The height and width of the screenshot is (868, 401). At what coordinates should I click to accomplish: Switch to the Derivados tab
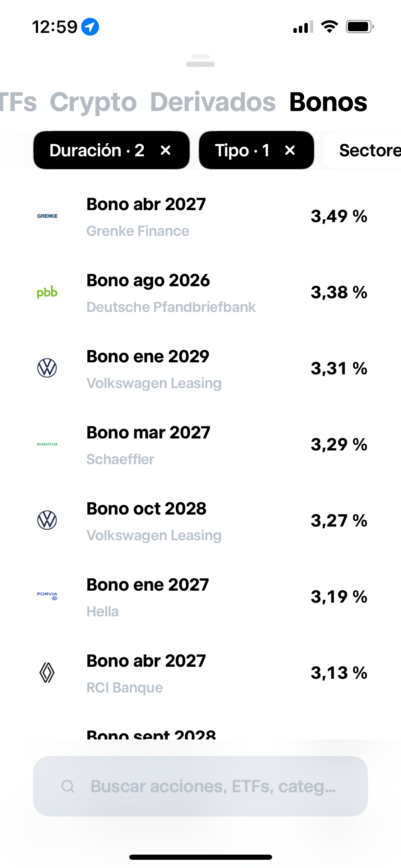tap(213, 102)
